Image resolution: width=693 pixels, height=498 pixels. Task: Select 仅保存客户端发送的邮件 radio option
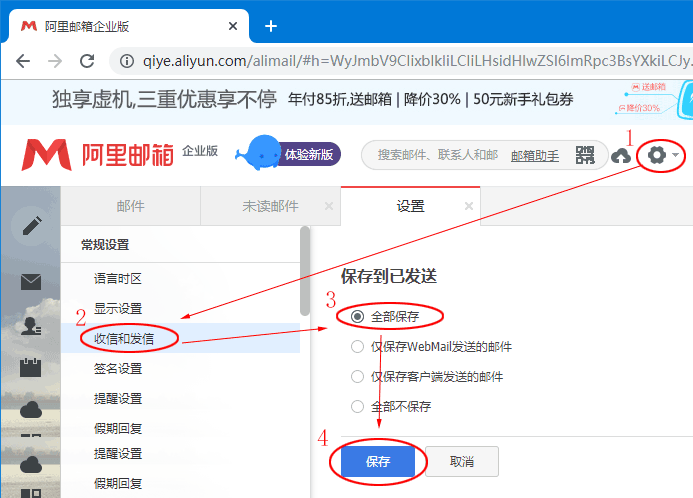[x=357, y=376]
